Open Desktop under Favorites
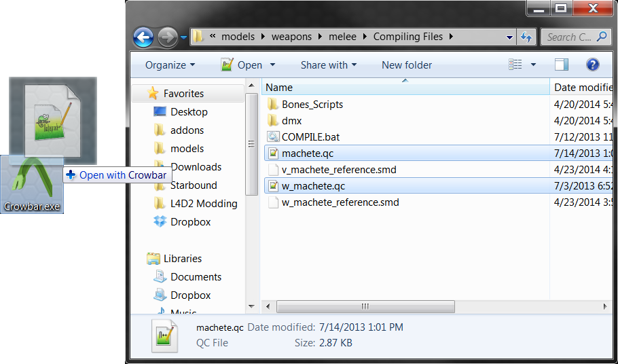 [x=189, y=112]
